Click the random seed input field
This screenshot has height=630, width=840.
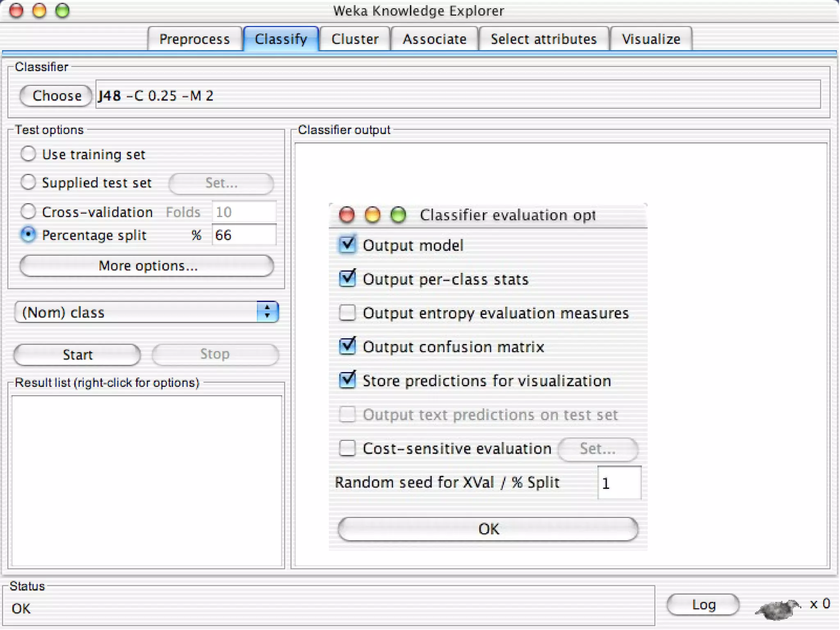tap(619, 483)
